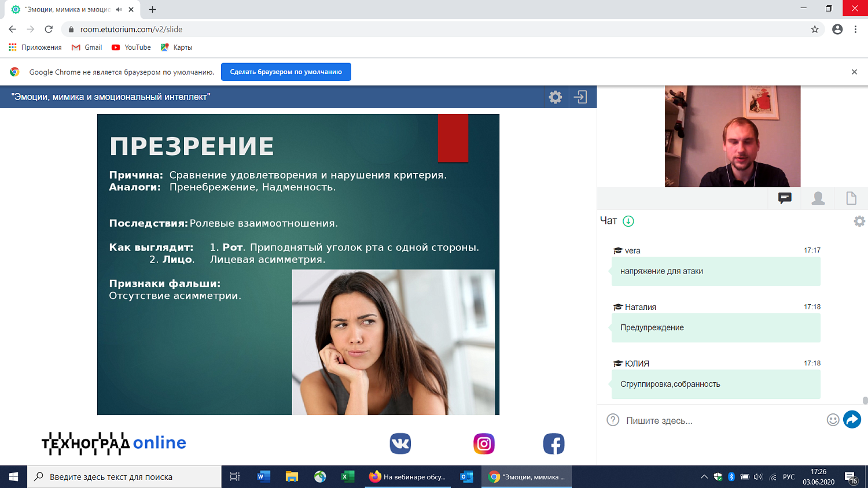Open the emoji picker in chat
This screenshot has width=868, height=488.
click(x=833, y=420)
